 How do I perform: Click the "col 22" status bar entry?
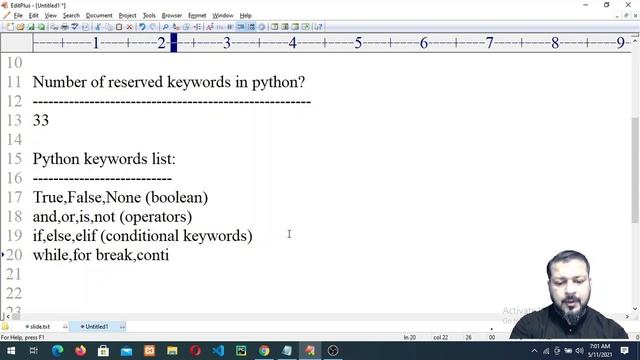(x=440, y=338)
